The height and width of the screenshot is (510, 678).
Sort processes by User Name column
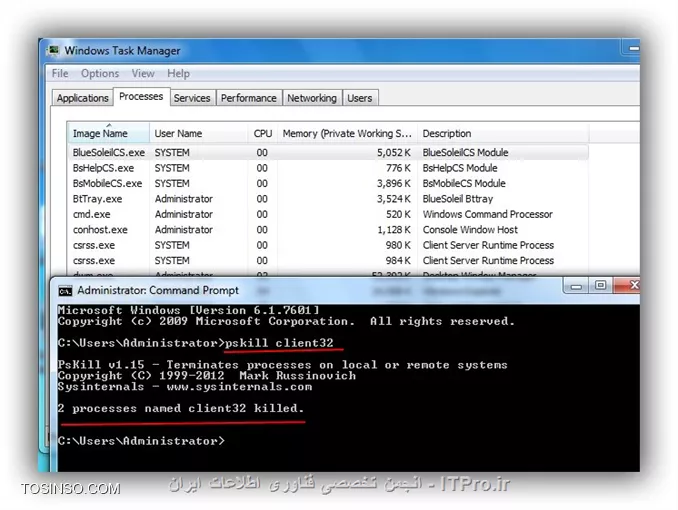[x=198, y=133]
